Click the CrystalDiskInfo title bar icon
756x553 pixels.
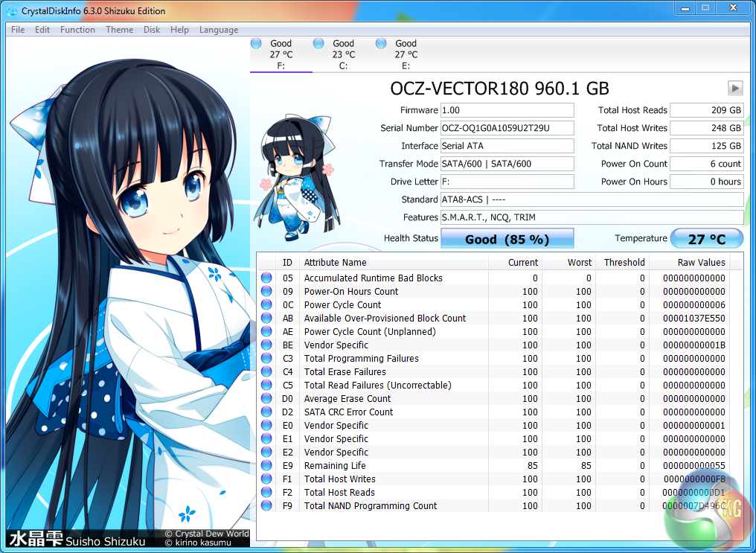[12, 10]
